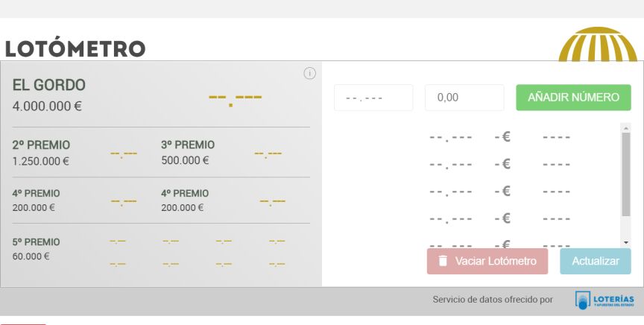
Task: Click the 5º PREMIO 60.000 € label
Action: pos(36,249)
